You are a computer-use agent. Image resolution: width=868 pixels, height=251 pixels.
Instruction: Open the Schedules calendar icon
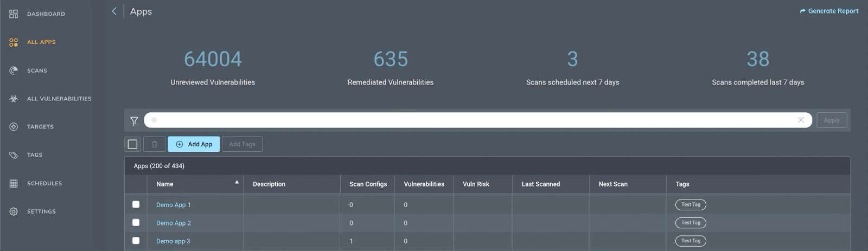coord(14,183)
